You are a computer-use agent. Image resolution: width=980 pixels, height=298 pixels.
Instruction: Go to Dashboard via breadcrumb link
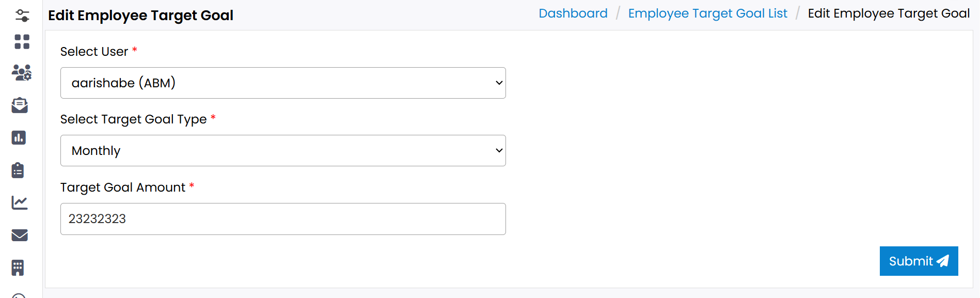tap(573, 13)
